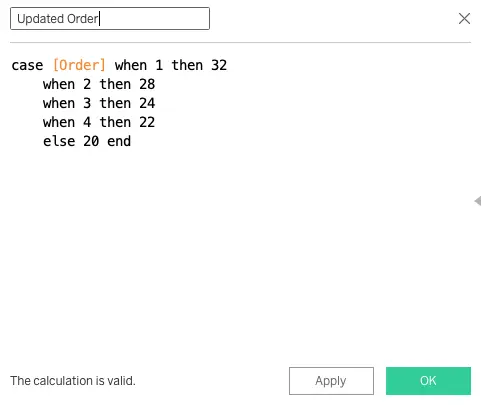The width and height of the screenshot is (482, 405).
Task: Confirm the calculation with OK
Action: pos(428,381)
